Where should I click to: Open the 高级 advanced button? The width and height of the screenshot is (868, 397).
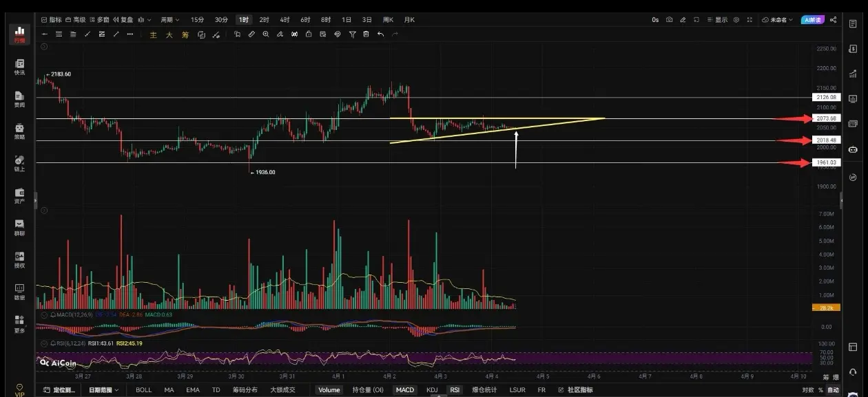coord(76,20)
